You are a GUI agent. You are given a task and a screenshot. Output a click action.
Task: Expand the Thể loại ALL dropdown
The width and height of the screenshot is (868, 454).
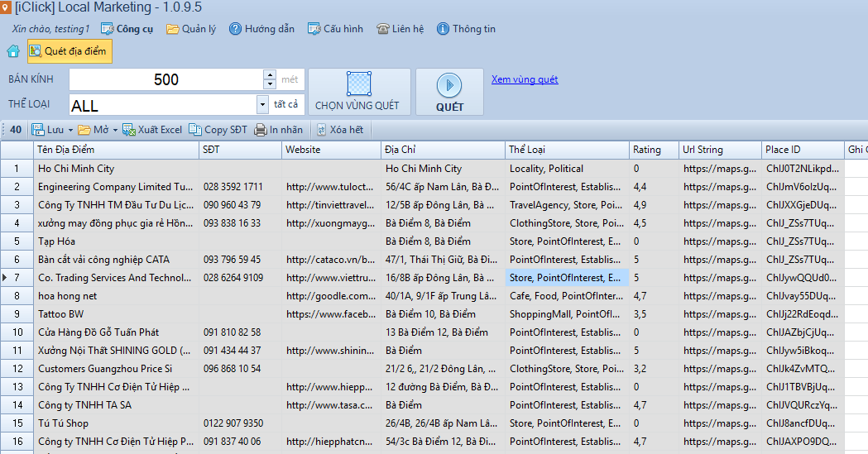(262, 104)
